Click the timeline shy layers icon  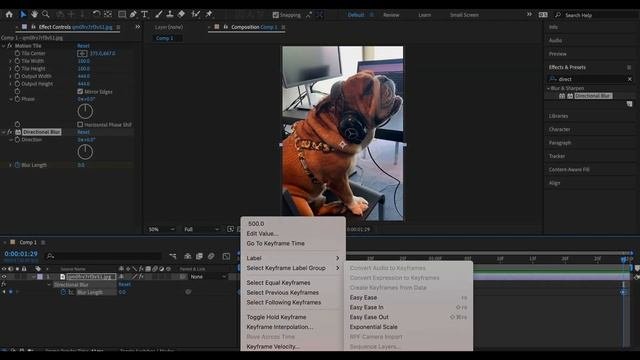[x=188, y=256]
